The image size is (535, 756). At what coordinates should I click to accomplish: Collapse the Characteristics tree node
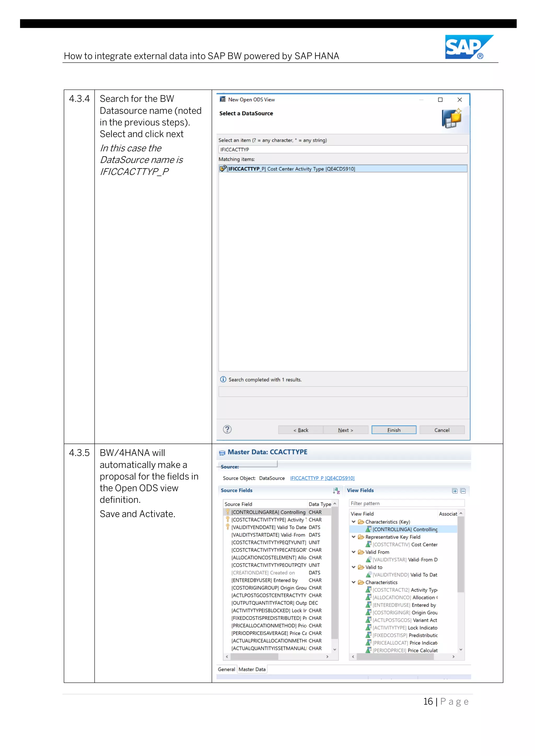pyautogui.click(x=353, y=582)
